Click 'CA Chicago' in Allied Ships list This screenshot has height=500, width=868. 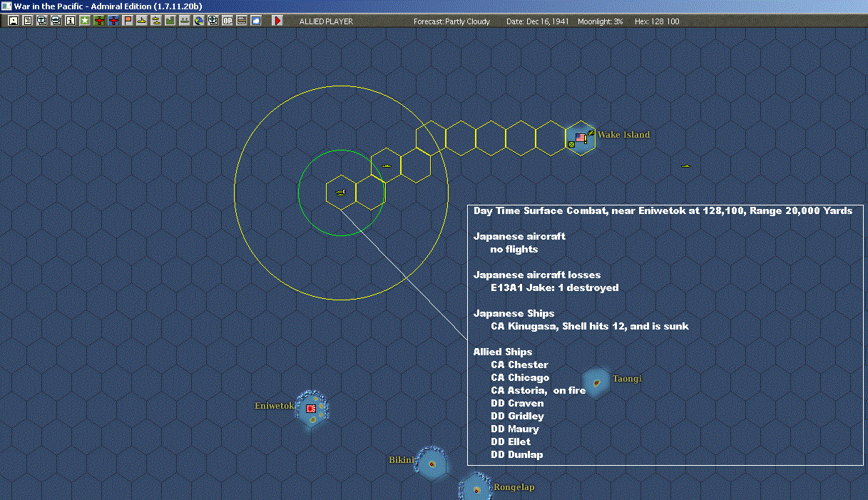click(x=520, y=377)
